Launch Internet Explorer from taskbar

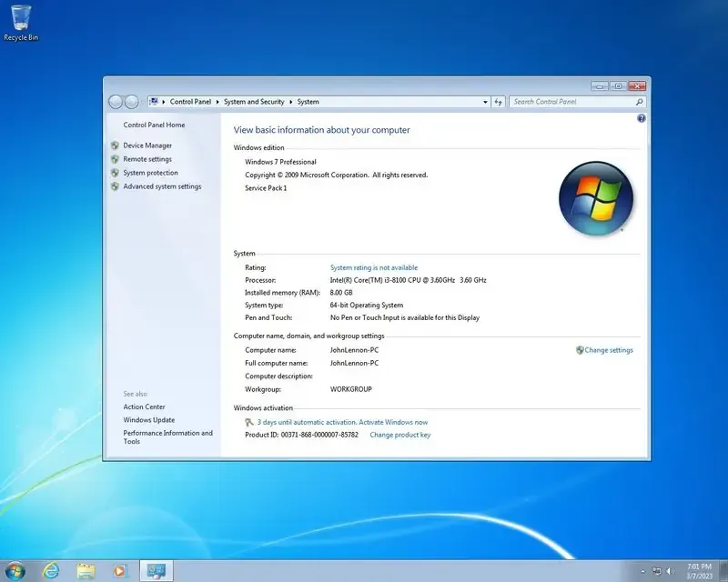[x=51, y=570]
